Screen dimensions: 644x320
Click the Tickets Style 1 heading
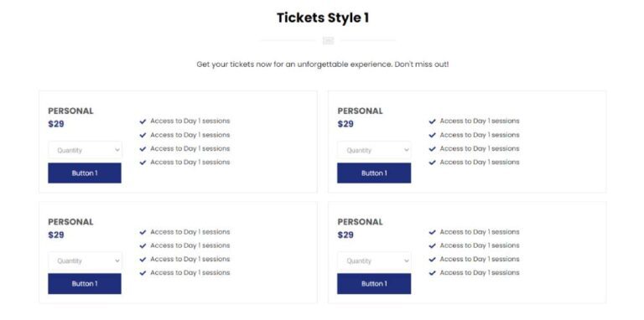pyautogui.click(x=323, y=18)
